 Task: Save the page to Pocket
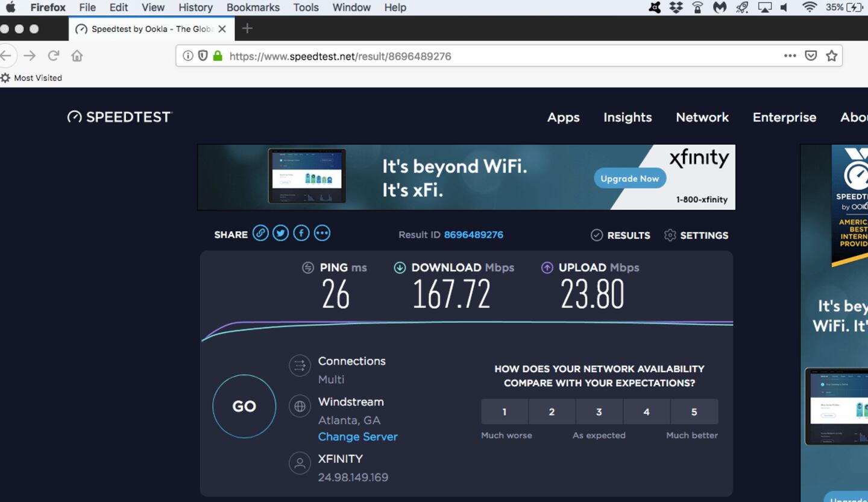(811, 56)
